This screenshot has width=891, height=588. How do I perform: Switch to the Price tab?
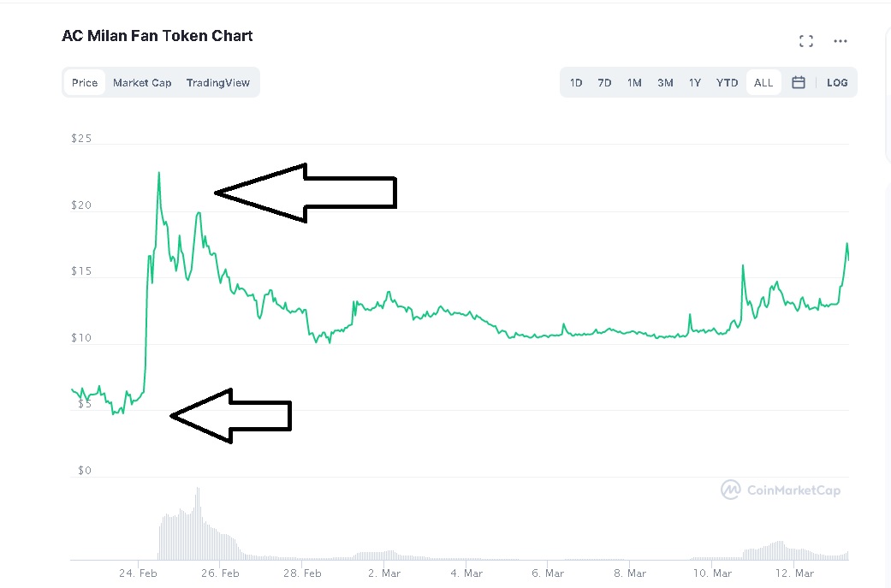pos(85,83)
